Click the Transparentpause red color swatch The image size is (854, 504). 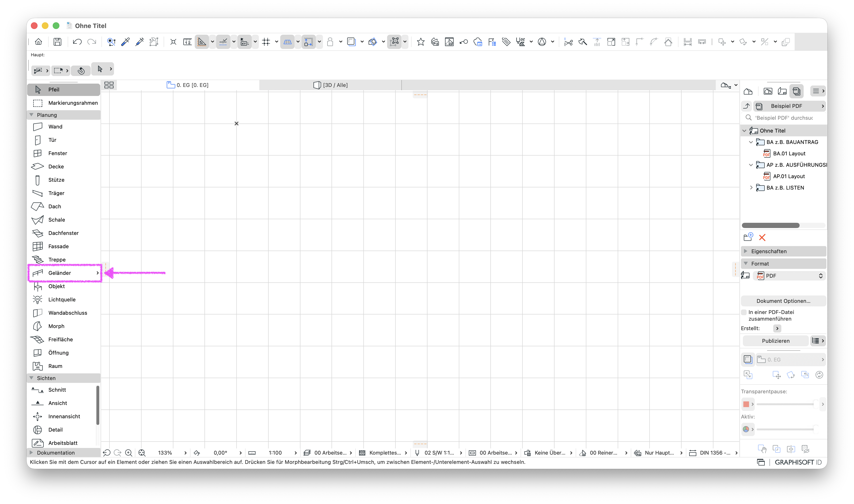(x=746, y=404)
